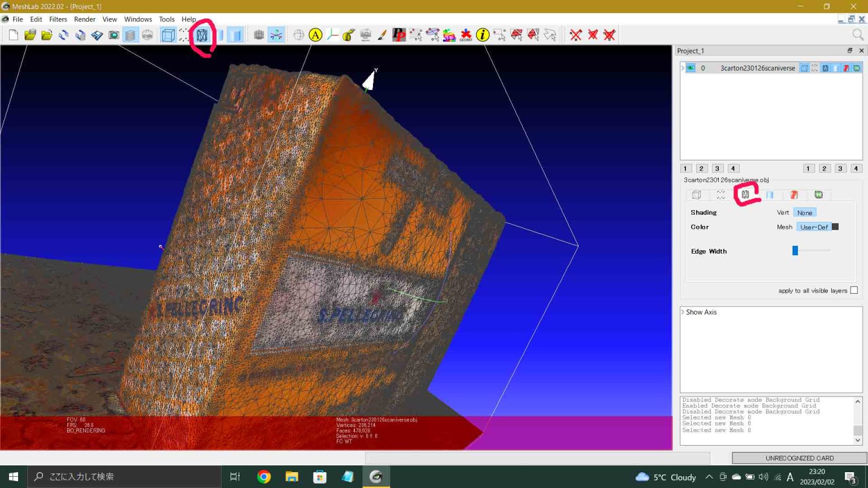868x488 pixels.
Task: Take a snapshot using the camera icon
Action: click(113, 34)
